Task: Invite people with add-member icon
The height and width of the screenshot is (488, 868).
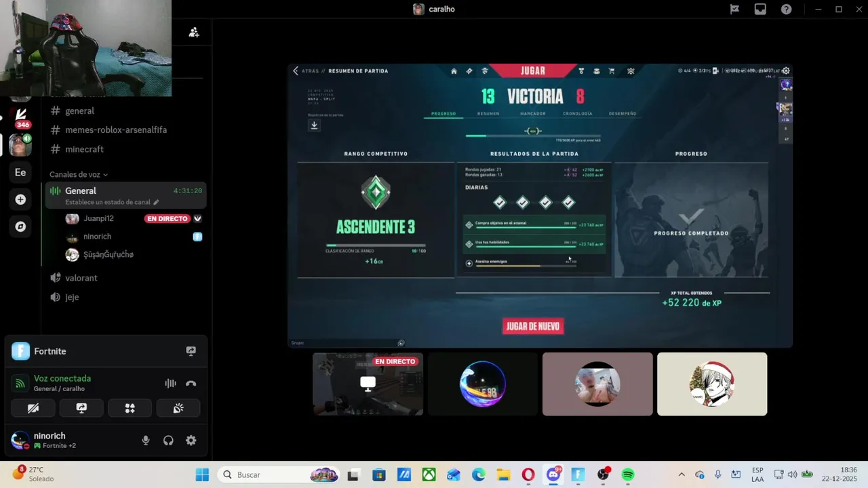Action: coord(194,32)
